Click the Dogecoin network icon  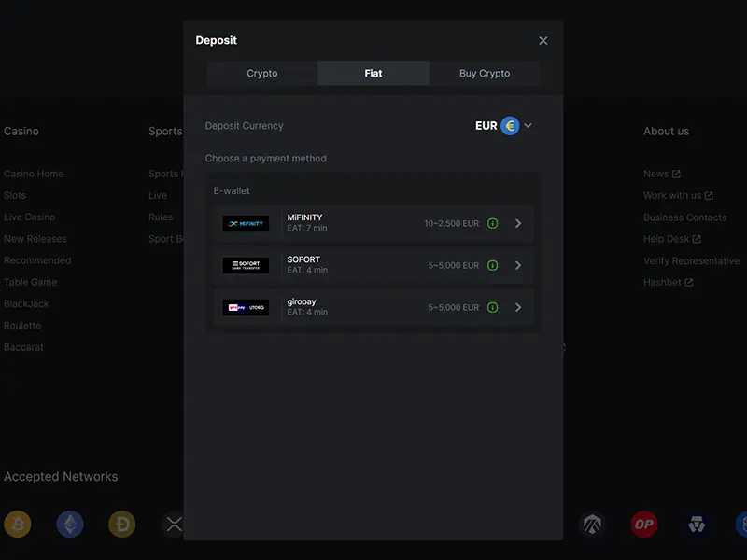[122, 524]
